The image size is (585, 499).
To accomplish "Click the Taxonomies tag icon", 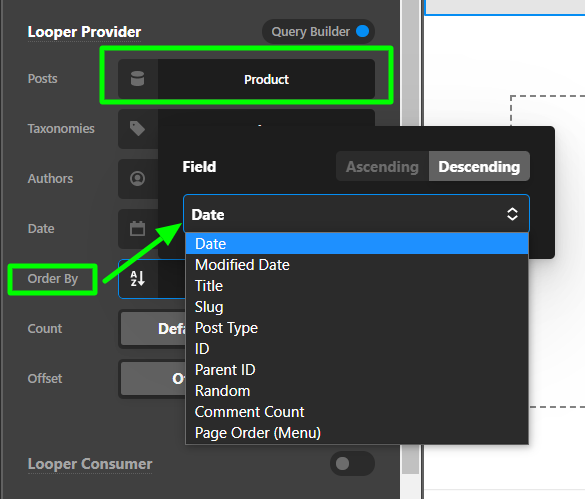I will click(x=137, y=128).
